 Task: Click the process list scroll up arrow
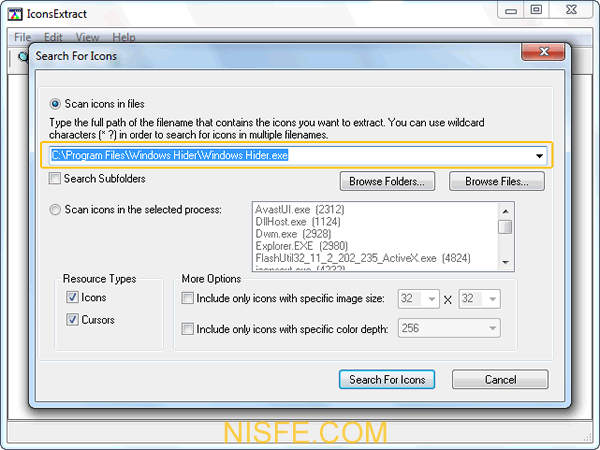tap(505, 211)
